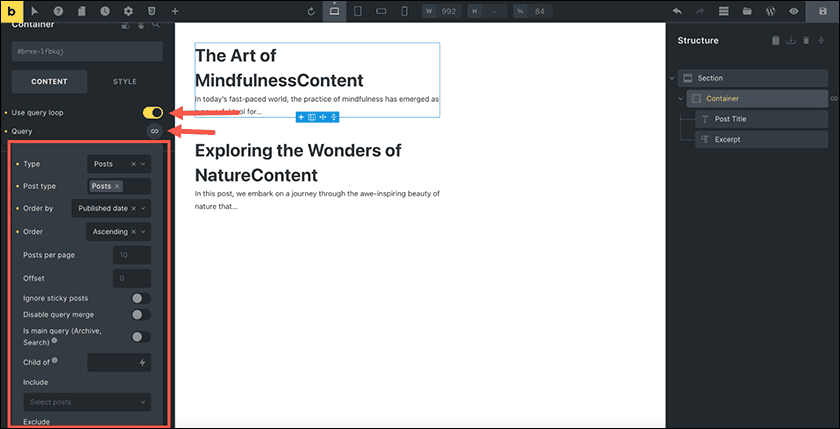This screenshot has height=429, width=840.
Task: Preview the page with the eye icon
Action: coord(794,11)
